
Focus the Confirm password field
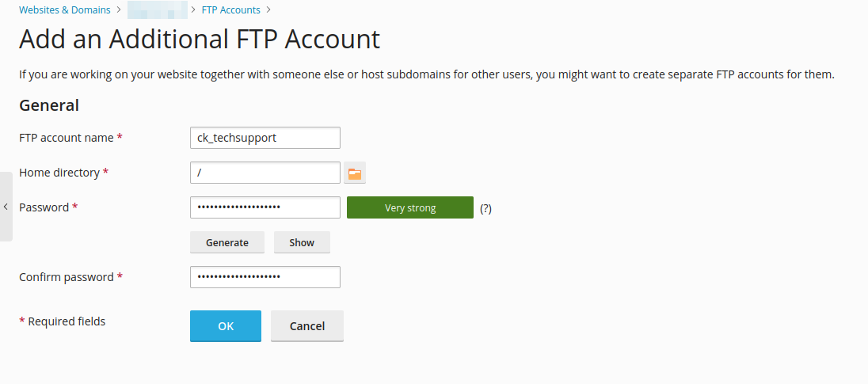tap(265, 277)
